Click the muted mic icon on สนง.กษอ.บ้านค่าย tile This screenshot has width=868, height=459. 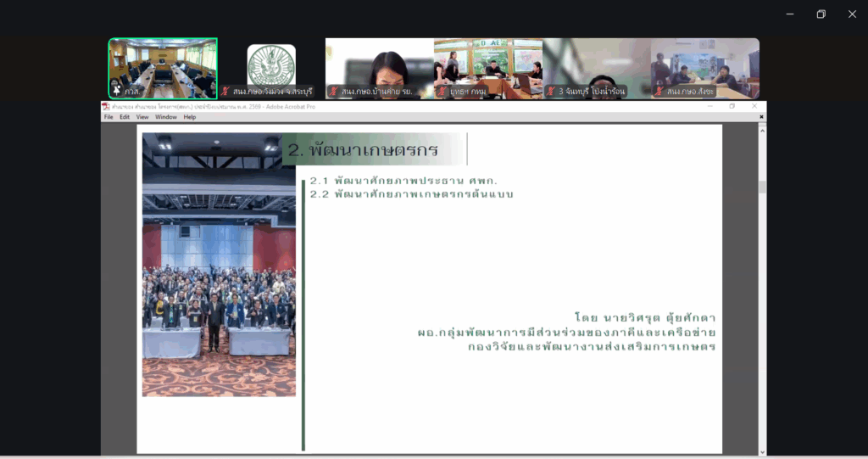pos(334,91)
